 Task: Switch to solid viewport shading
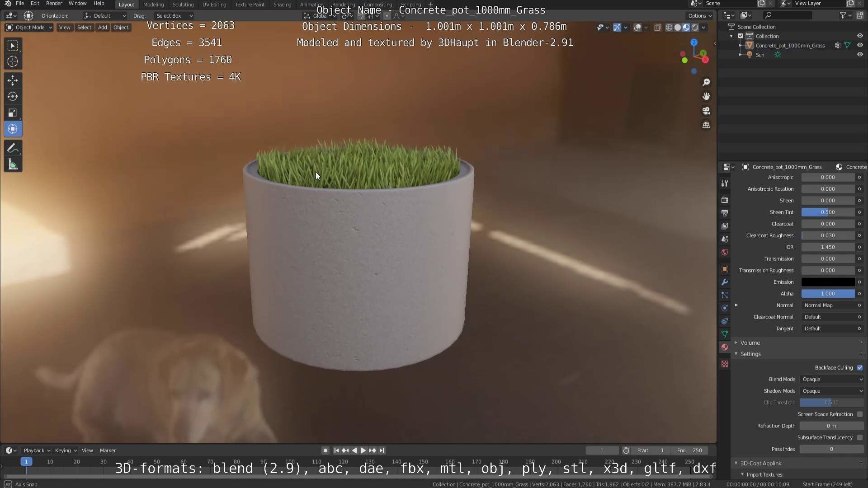coord(678,28)
